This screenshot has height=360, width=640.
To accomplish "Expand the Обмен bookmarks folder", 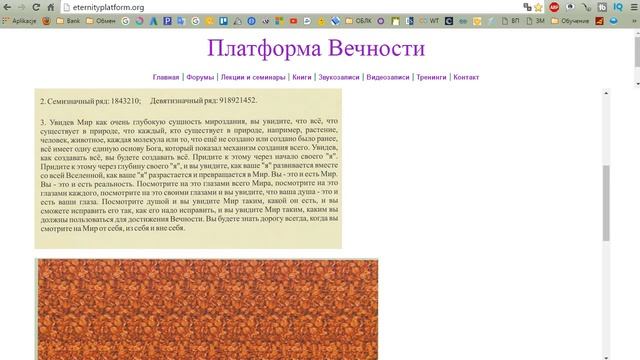I will (x=100, y=21).
